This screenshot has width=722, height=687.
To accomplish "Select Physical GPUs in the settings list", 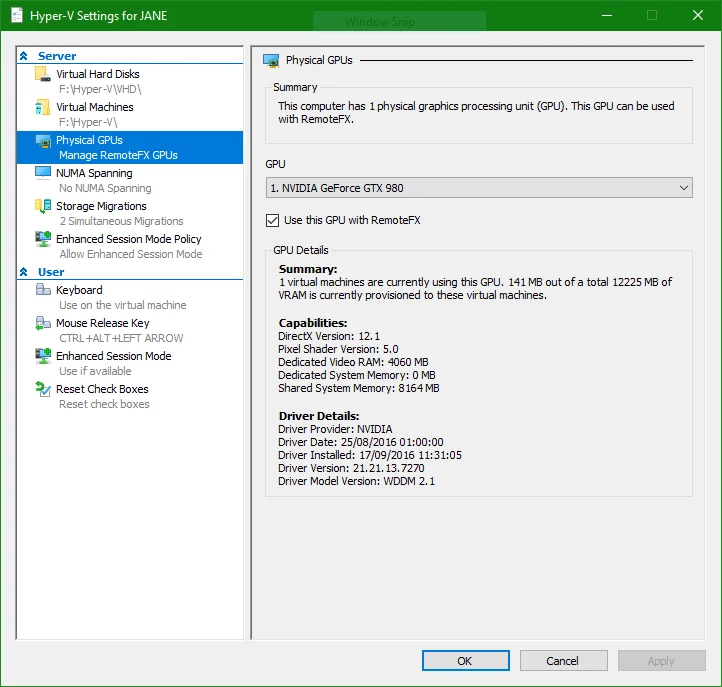I will click(90, 140).
